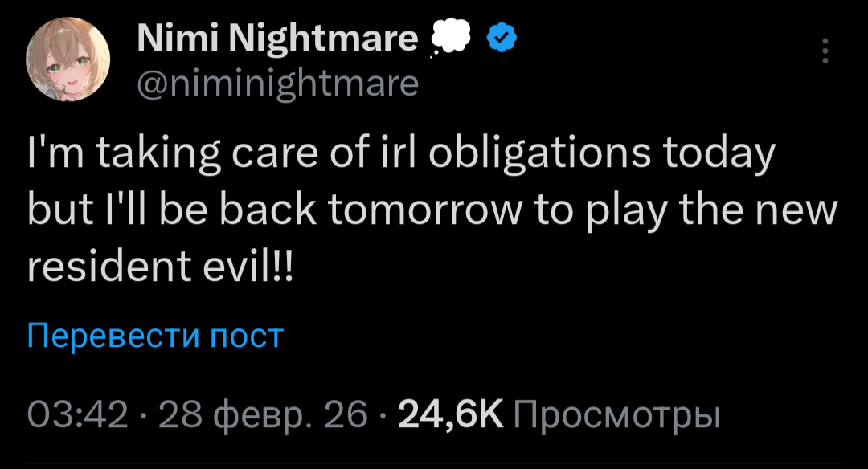Click the date "28 февр. 26"
The image size is (868, 469).
coord(264,416)
